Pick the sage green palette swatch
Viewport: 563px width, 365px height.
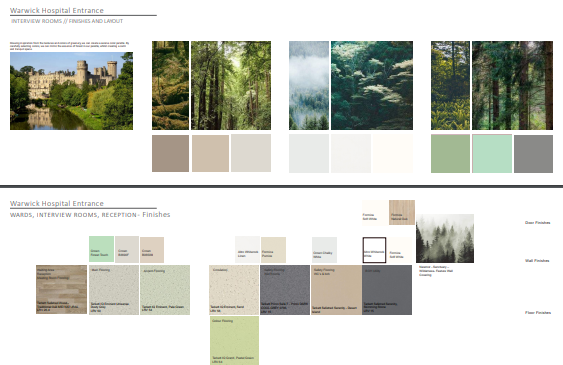point(450,154)
